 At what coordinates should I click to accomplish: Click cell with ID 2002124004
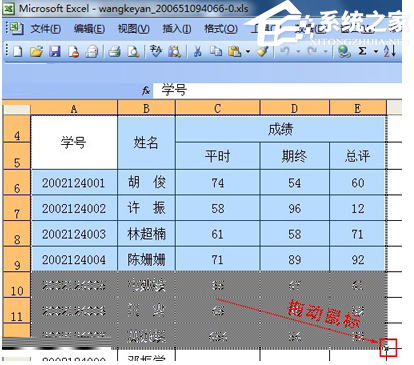[74, 260]
